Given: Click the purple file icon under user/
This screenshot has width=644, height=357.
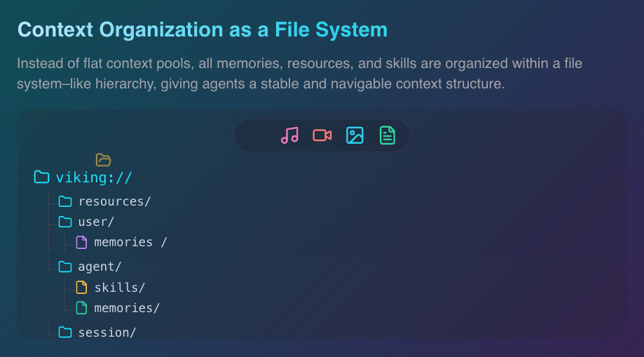Looking at the screenshot, I should [x=81, y=242].
